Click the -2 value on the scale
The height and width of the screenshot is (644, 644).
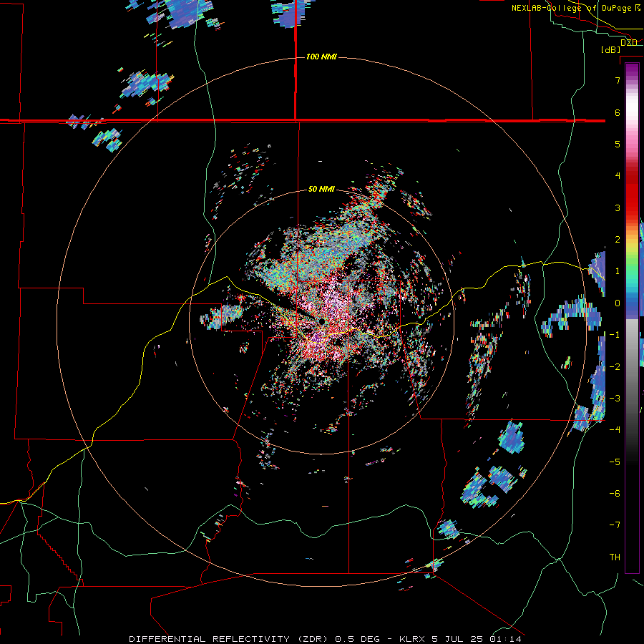click(615, 367)
